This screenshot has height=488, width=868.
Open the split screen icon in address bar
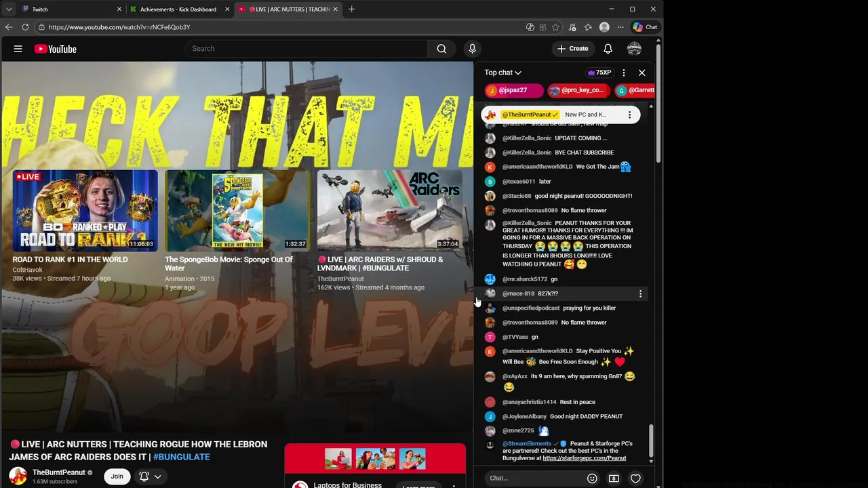[x=542, y=27]
